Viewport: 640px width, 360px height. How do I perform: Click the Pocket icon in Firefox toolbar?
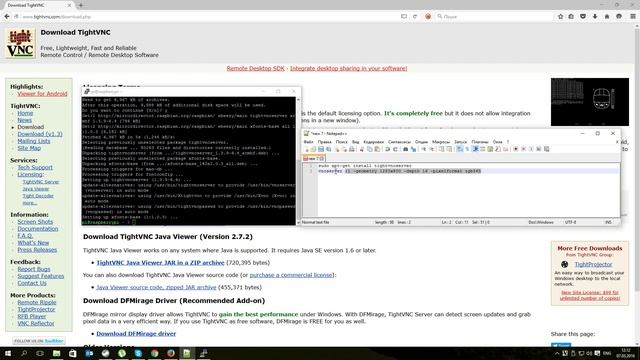583,16
